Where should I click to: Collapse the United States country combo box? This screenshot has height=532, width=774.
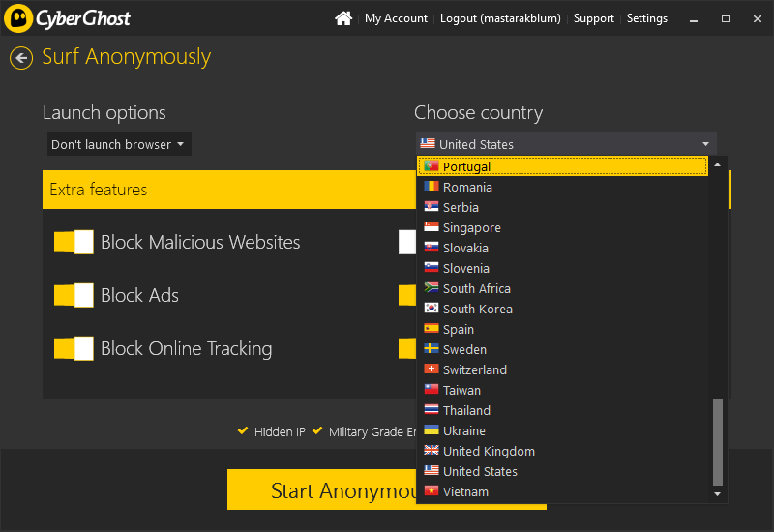(566, 144)
